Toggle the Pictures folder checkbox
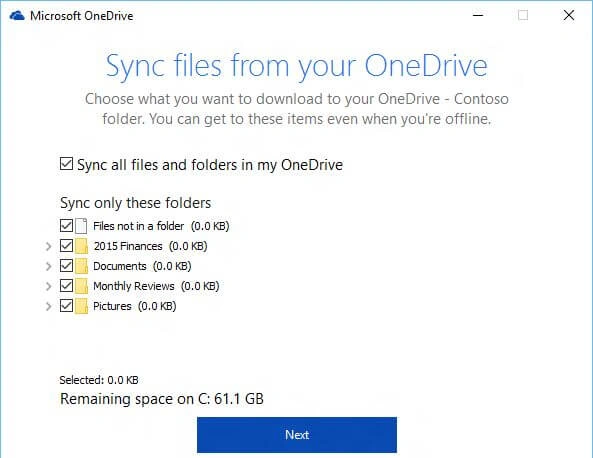The height and width of the screenshot is (458, 593). [66, 305]
